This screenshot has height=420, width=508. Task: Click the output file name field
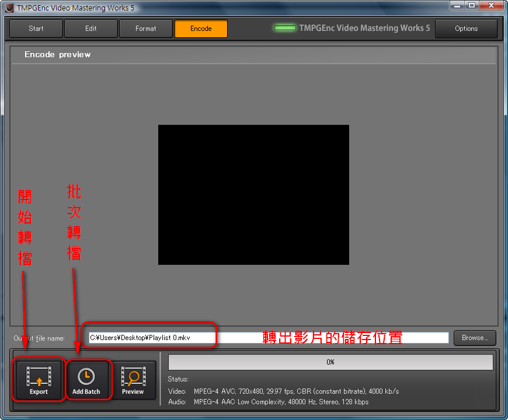point(269,338)
